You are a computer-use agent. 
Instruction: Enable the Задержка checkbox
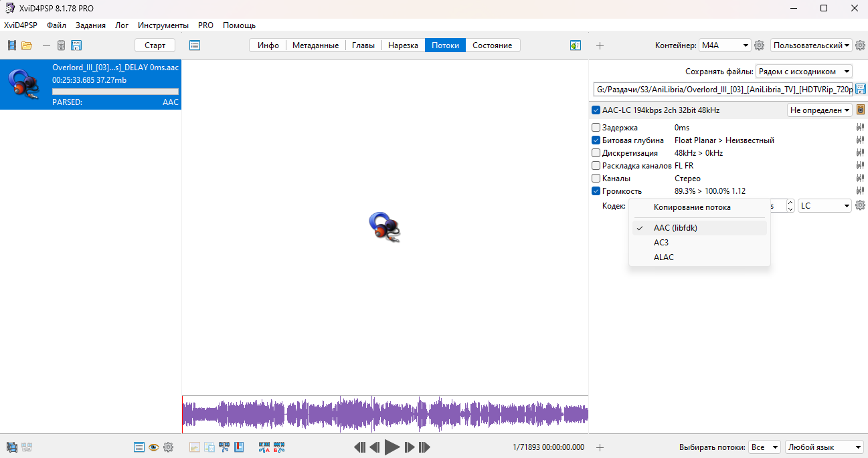pyautogui.click(x=596, y=128)
